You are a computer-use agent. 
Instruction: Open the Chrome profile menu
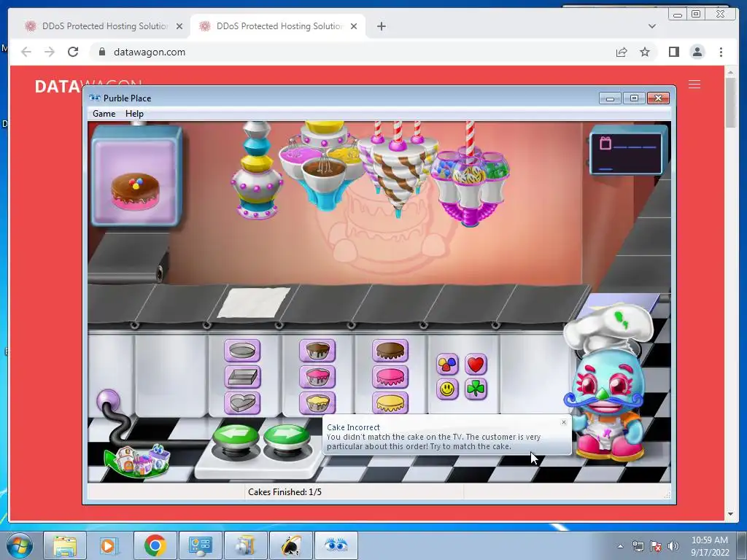coord(697,52)
